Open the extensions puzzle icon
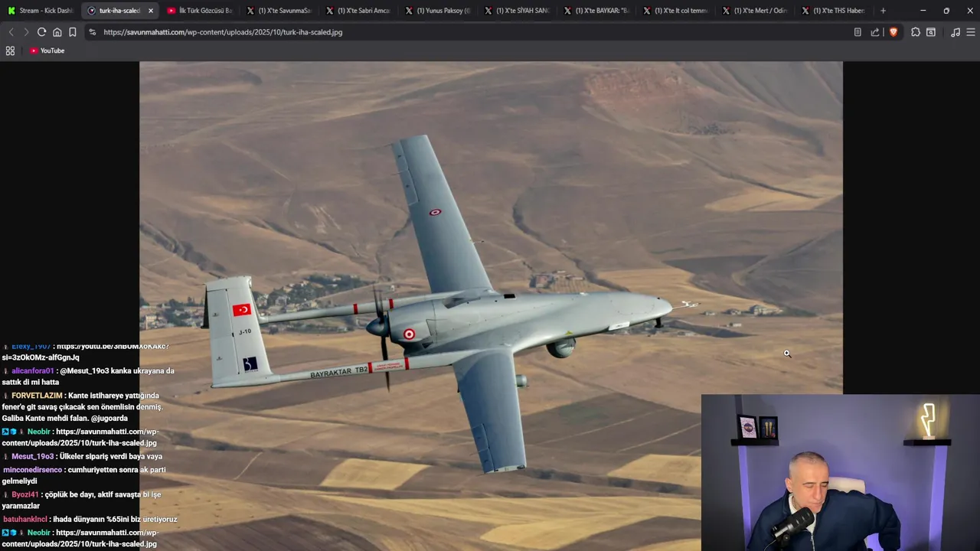This screenshot has height=551, width=980. pos(915,32)
